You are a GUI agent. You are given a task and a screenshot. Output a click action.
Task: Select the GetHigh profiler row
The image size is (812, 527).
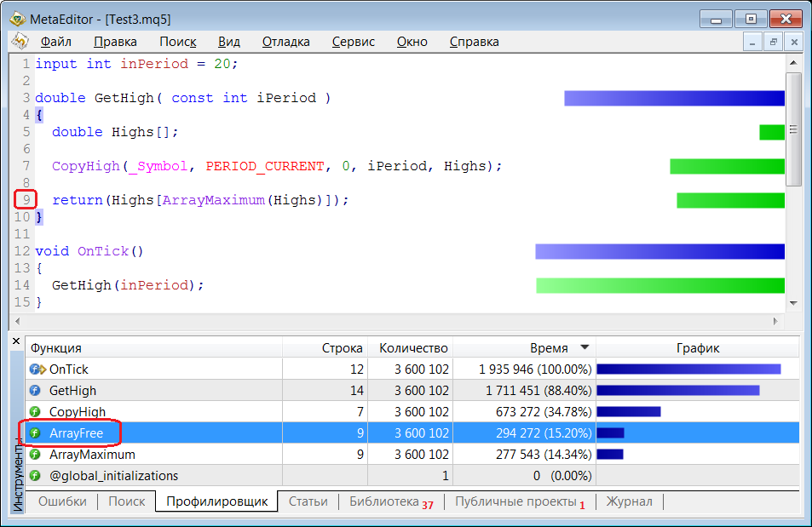pyautogui.click(x=412, y=390)
